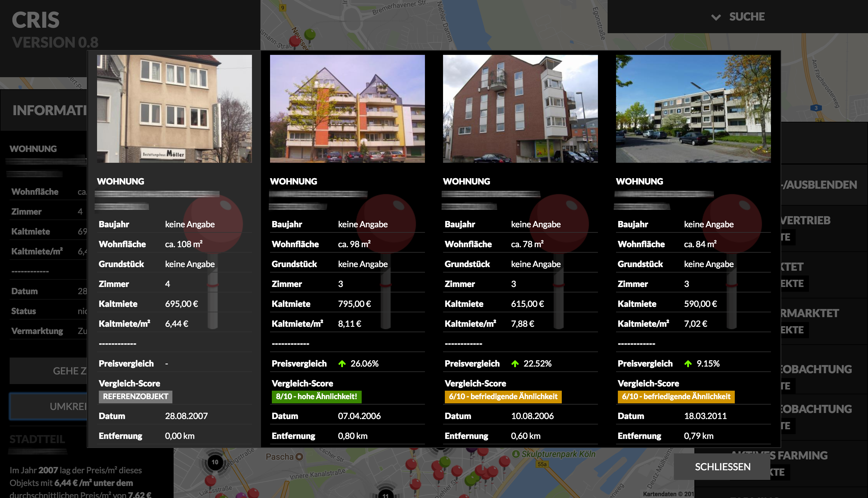Screen dimensions: 868x498
Task: Click the green 8/10 hohe Ähnlichkeit badge
Action: coord(316,396)
